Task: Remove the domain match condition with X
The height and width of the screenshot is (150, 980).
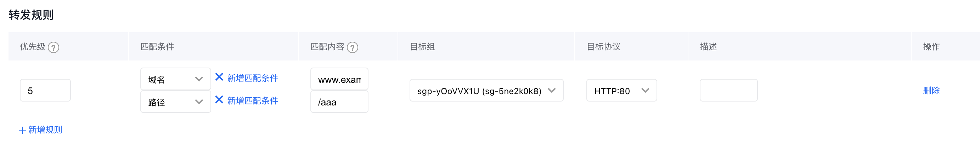Action: (219, 77)
